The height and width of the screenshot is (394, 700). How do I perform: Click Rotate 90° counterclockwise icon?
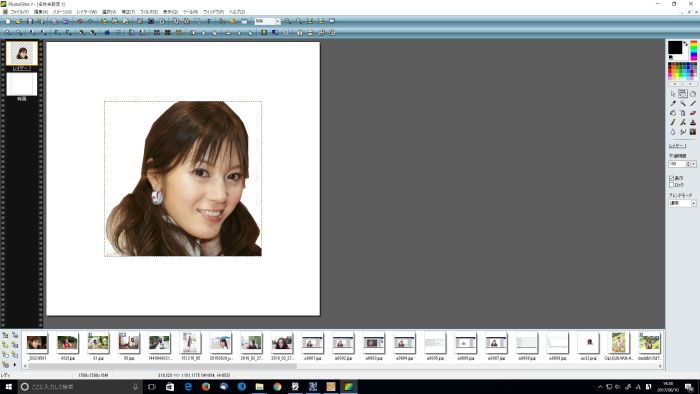point(321,33)
